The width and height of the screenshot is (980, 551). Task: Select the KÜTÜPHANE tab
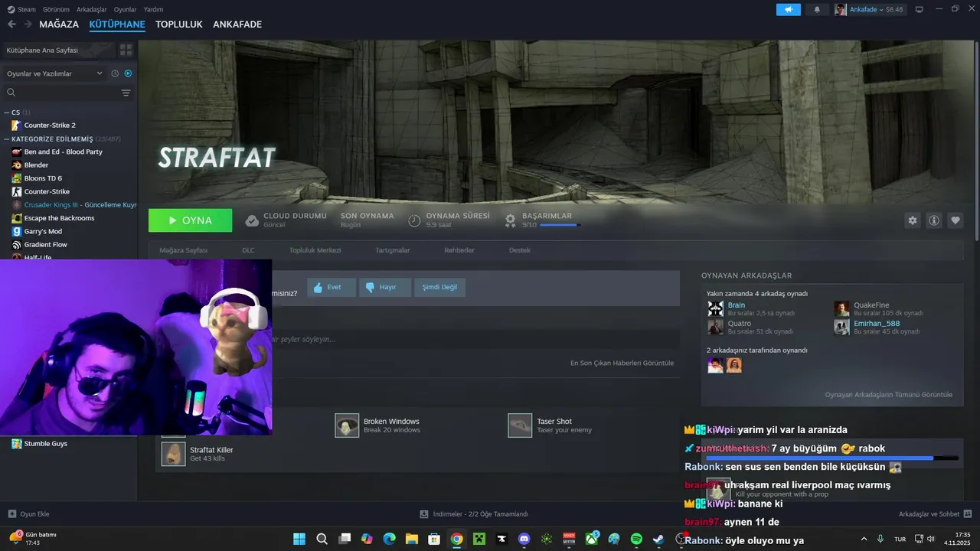tap(117, 24)
